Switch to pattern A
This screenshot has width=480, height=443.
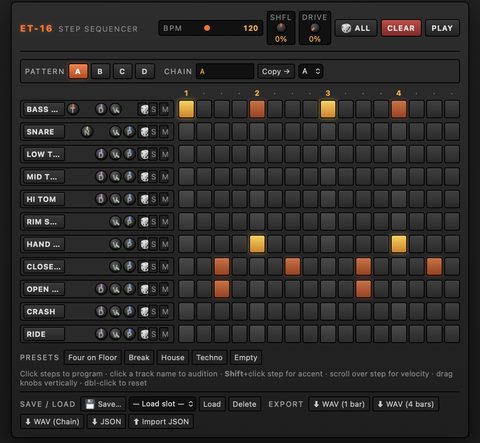(x=78, y=71)
